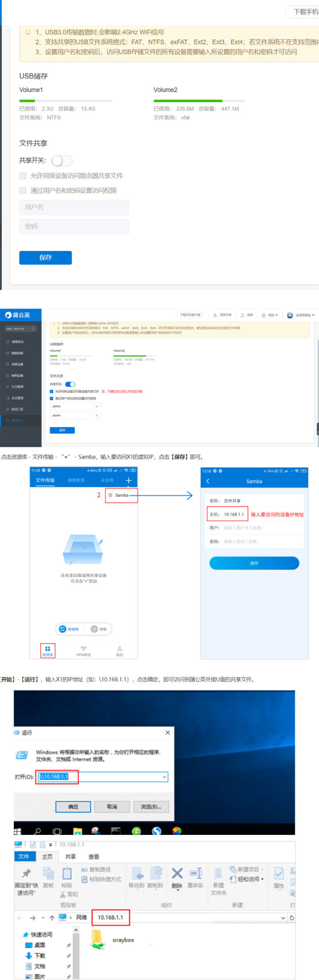Check 允许同级设备访问路由器共享文件 unchecked box

point(23,176)
